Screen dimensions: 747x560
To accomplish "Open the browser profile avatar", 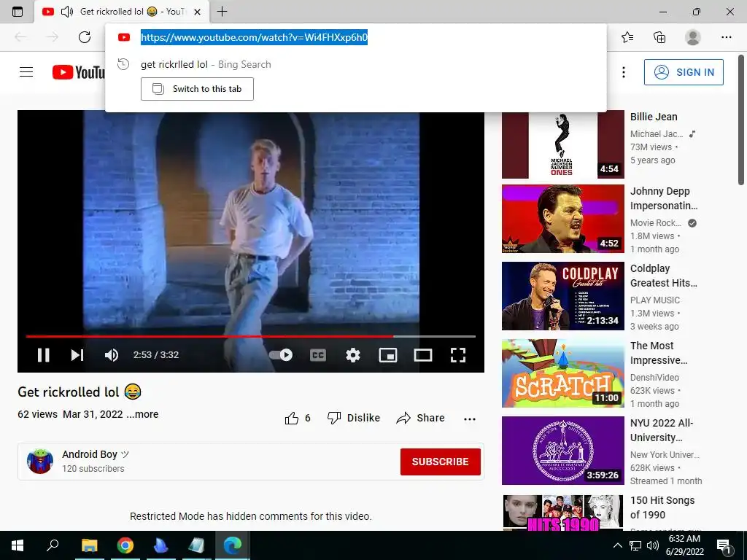I will [x=693, y=37].
